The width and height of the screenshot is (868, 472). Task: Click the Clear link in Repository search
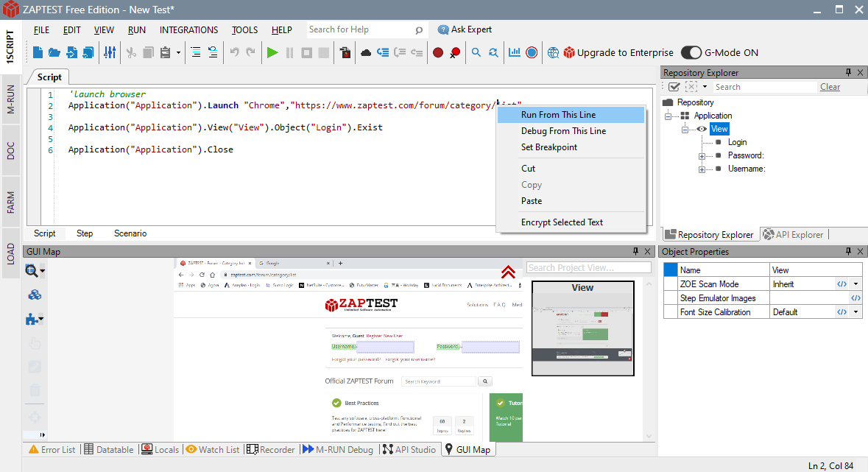pyautogui.click(x=830, y=87)
